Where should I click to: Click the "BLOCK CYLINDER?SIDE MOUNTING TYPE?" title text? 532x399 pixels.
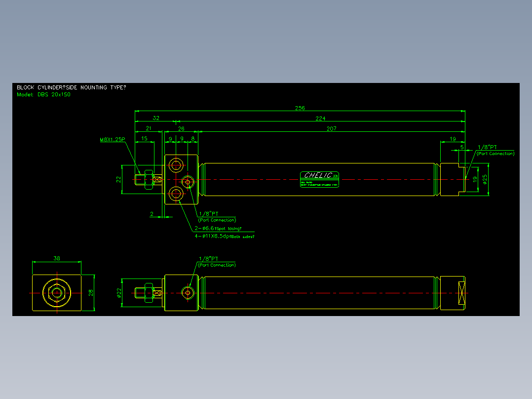[x=71, y=87]
